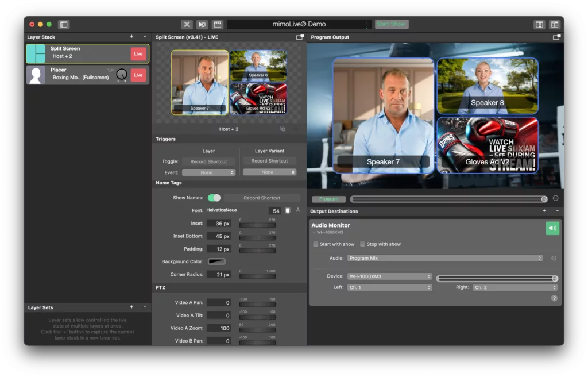
Task: Click Show Names Record Shortcut button
Action: click(262, 198)
